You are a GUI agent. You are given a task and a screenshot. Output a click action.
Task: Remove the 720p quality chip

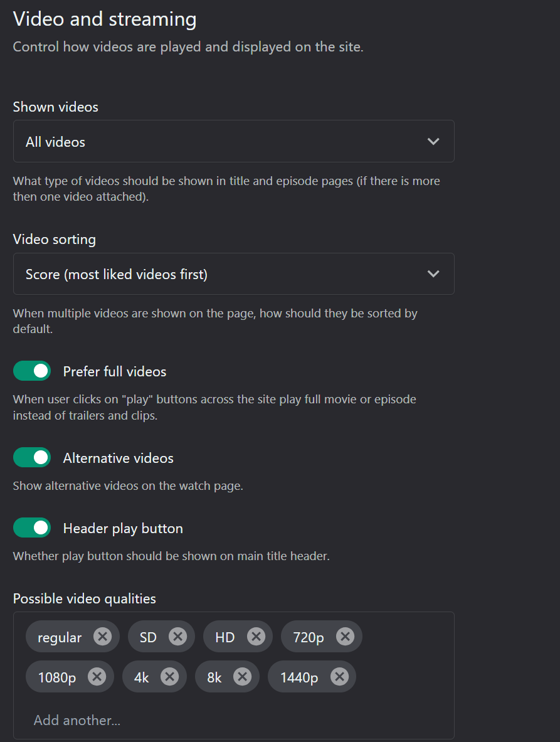tap(346, 637)
